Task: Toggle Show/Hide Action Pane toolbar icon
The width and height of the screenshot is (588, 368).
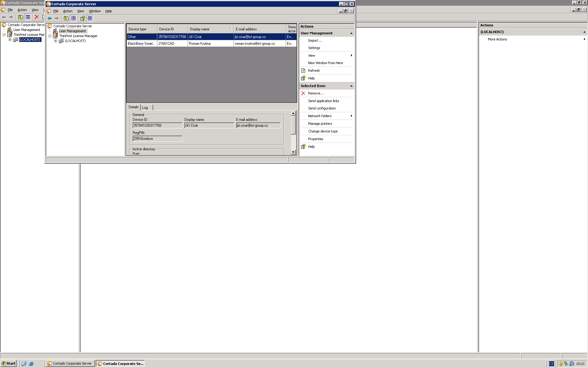Action: 90,18
